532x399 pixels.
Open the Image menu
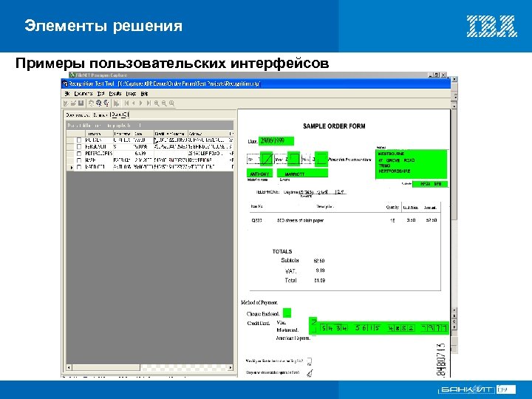(131, 94)
